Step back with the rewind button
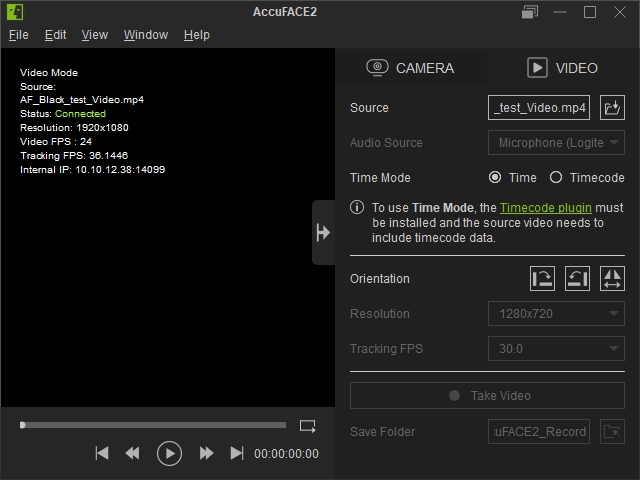 coord(133,453)
